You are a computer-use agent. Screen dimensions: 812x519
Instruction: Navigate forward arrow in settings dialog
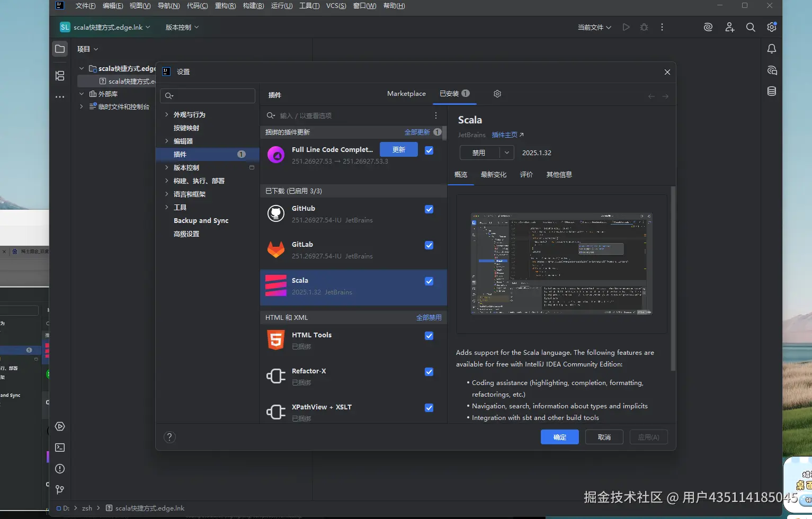[x=665, y=96]
